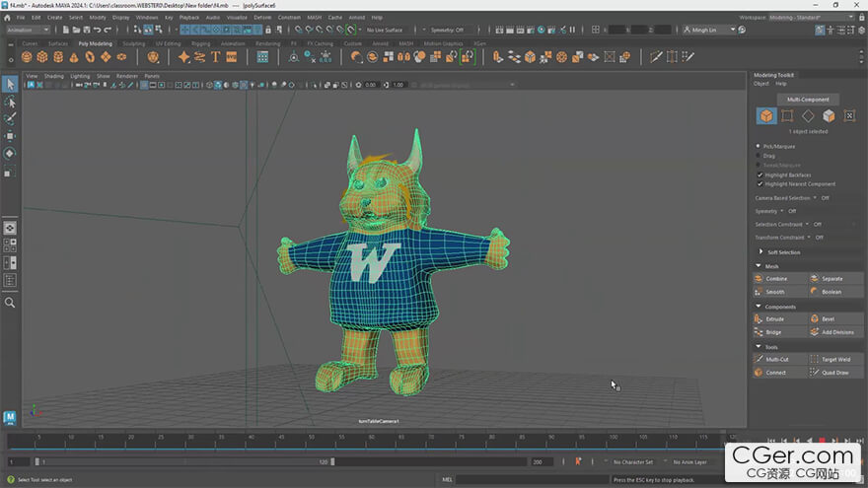Select Pick/Marquee radio option
868x488 pixels.
758,146
